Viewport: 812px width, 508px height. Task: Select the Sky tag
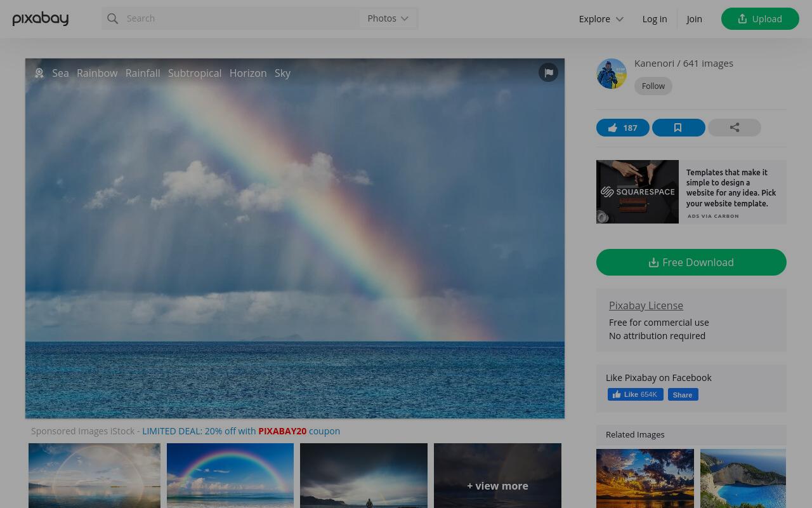(x=282, y=73)
